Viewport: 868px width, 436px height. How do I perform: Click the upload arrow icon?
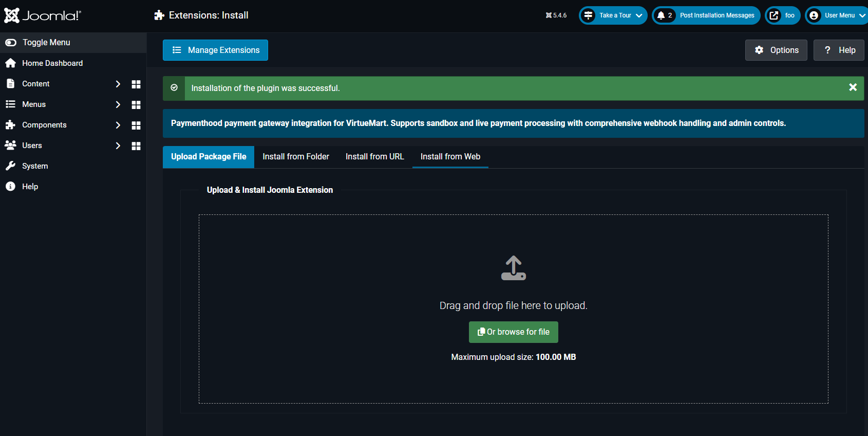pos(514,268)
